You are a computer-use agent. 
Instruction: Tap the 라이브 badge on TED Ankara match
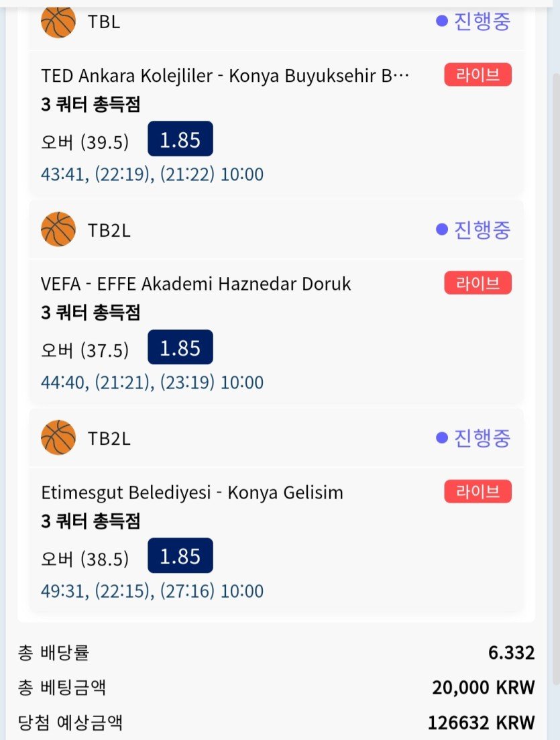click(x=478, y=74)
